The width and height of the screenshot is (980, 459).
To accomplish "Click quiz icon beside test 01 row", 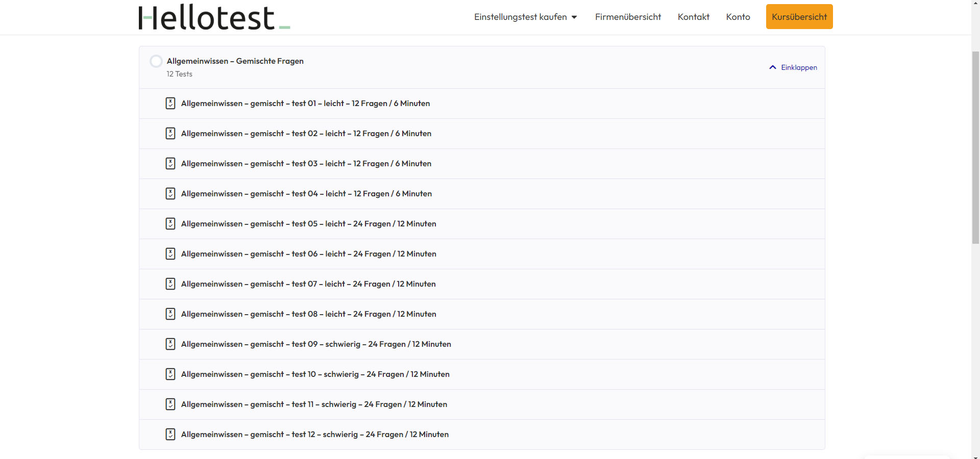I will pyautogui.click(x=170, y=104).
